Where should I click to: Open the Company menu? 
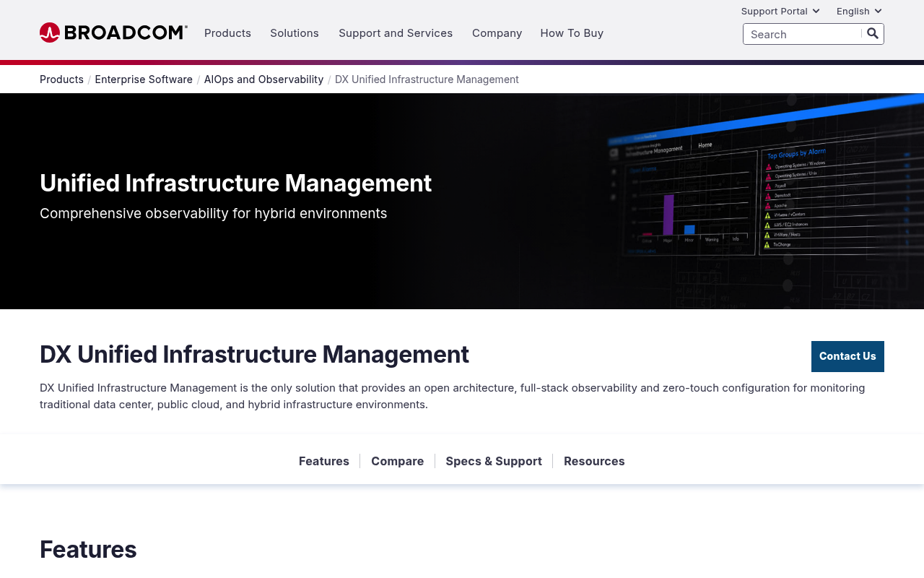pyautogui.click(x=497, y=33)
